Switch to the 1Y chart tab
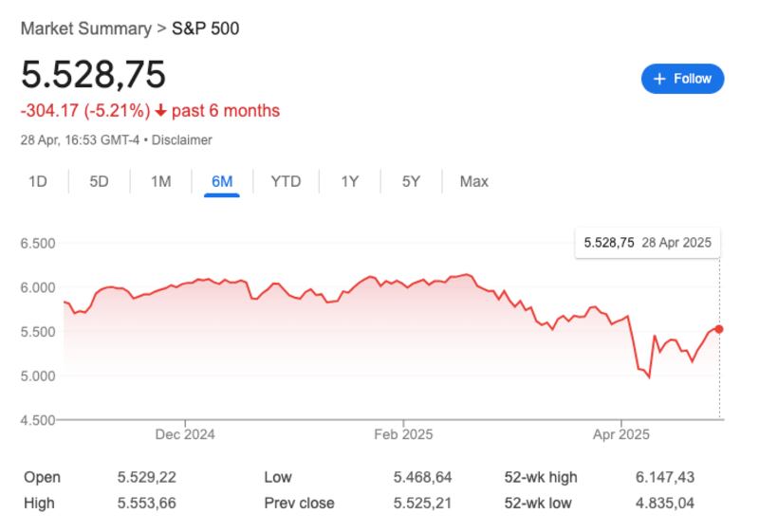The height and width of the screenshot is (532, 759). (x=349, y=181)
